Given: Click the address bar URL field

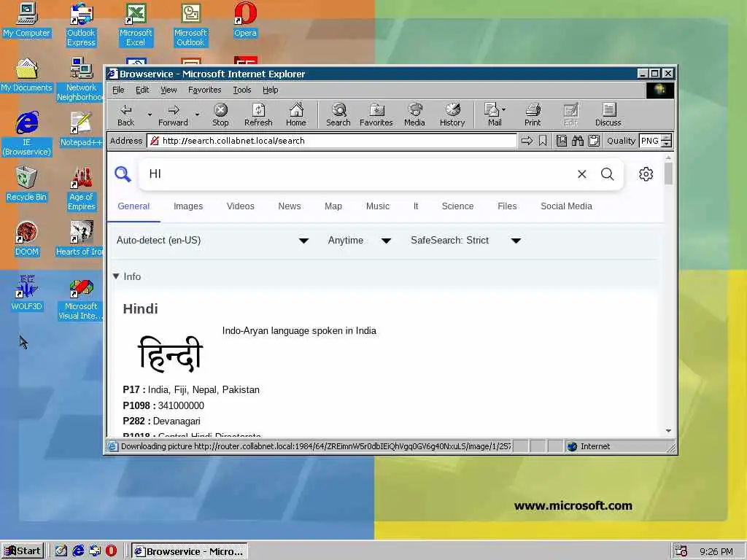Looking at the screenshot, I should tap(332, 141).
